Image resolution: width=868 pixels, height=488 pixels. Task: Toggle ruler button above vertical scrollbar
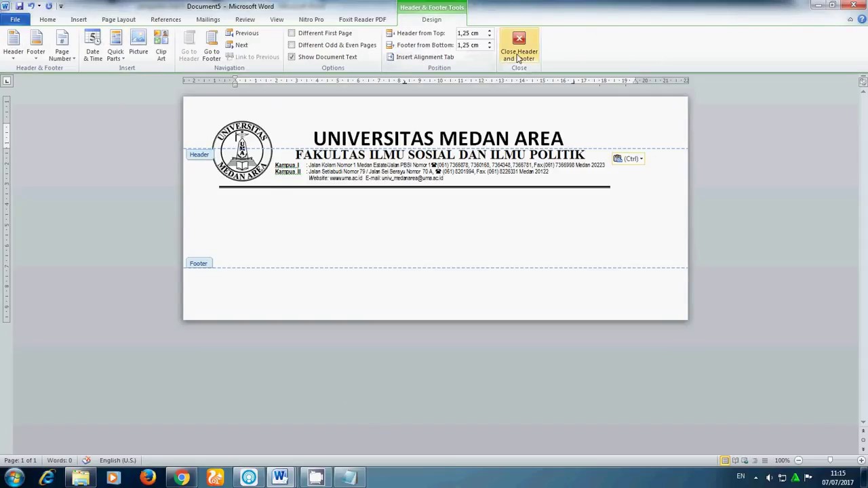(863, 81)
